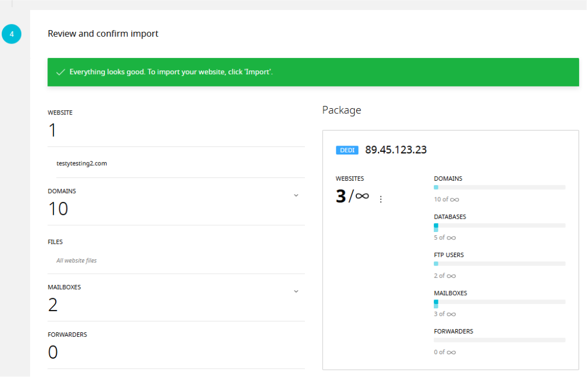Open the websites three-dot menu
The width and height of the screenshot is (588, 377).
(x=381, y=199)
